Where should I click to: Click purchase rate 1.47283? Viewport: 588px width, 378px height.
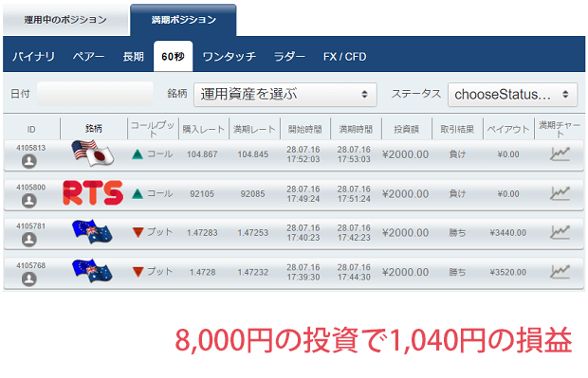(x=202, y=233)
